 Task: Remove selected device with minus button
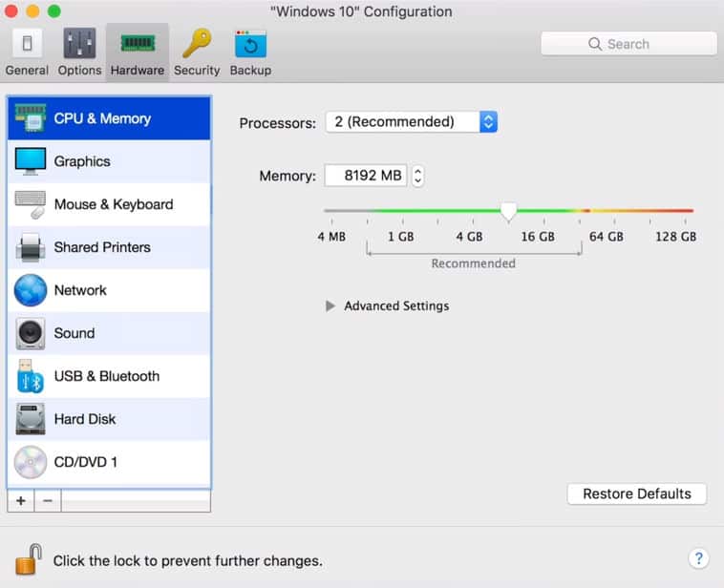coord(48,501)
